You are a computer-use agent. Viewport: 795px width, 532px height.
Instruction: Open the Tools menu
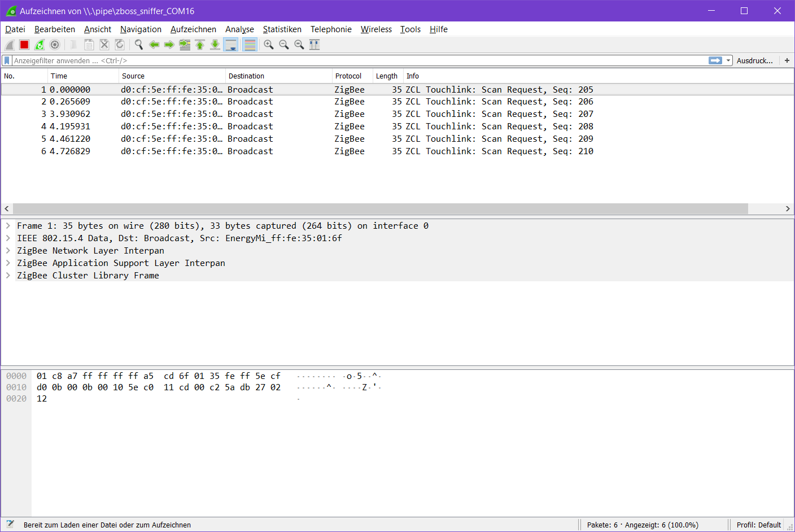pos(410,29)
